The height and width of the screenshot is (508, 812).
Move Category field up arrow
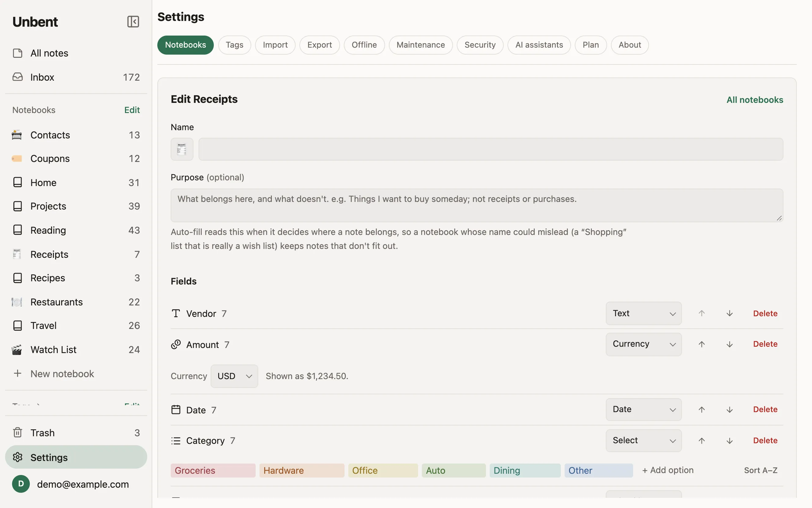[702, 441]
